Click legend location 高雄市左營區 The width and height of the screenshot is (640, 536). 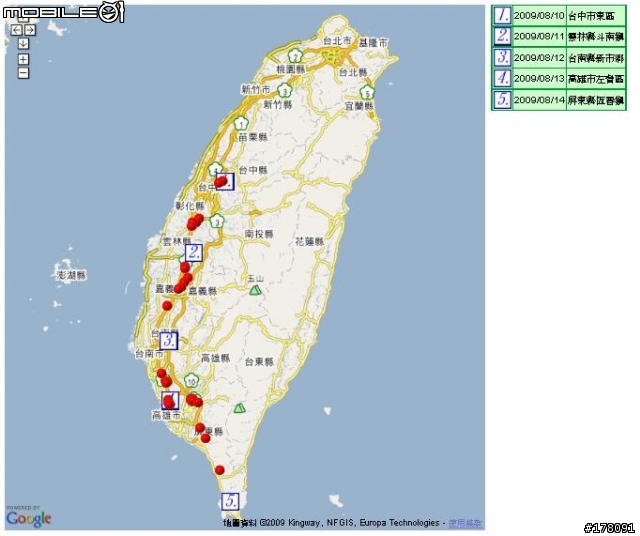click(x=596, y=79)
